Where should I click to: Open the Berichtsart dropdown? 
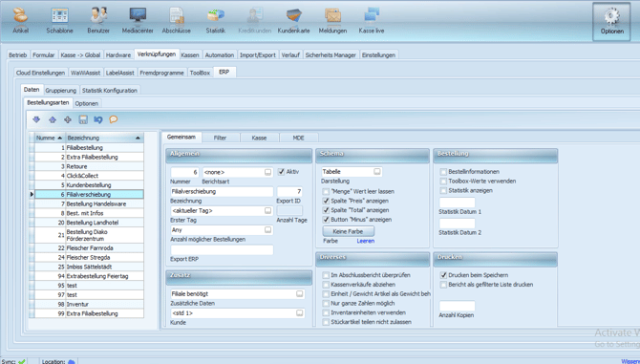(x=267, y=172)
